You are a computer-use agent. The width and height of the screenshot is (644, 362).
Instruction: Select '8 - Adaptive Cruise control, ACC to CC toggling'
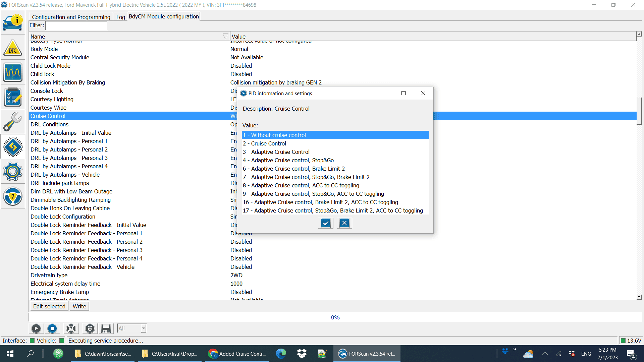(335, 185)
